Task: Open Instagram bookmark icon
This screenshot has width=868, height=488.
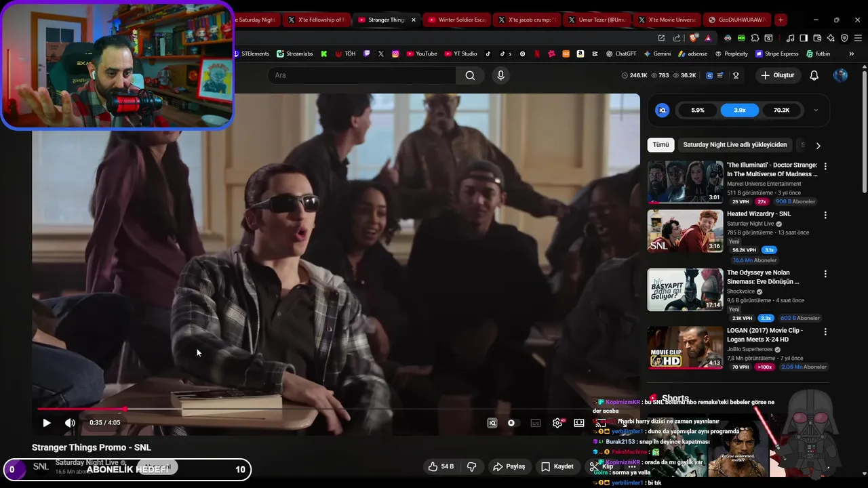Action: tap(395, 54)
